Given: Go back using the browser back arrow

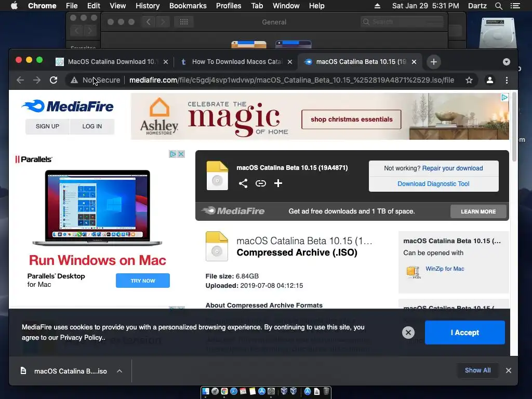Looking at the screenshot, I should (x=20, y=80).
